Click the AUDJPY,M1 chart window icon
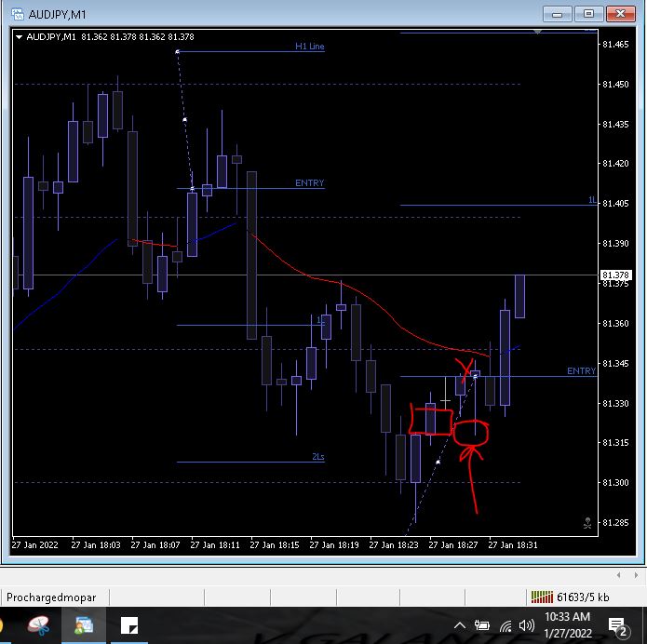Viewport: 647px width, 644px height. (x=18, y=15)
